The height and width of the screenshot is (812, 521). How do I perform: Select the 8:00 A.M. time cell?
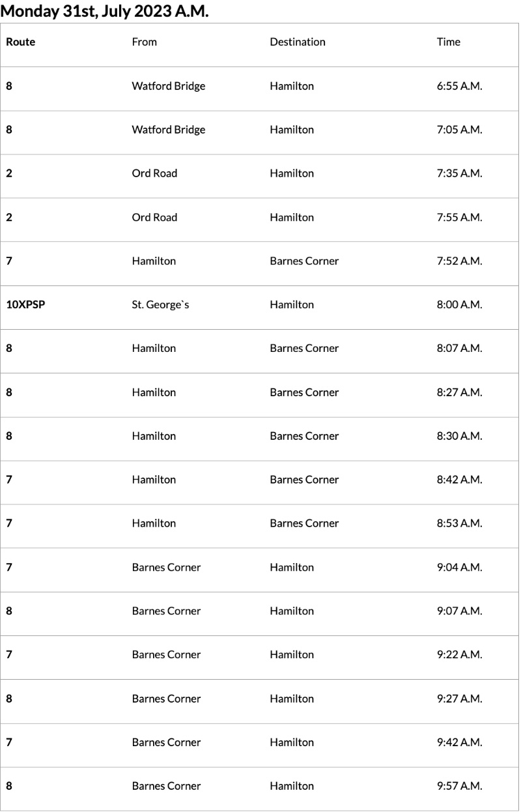(x=459, y=304)
